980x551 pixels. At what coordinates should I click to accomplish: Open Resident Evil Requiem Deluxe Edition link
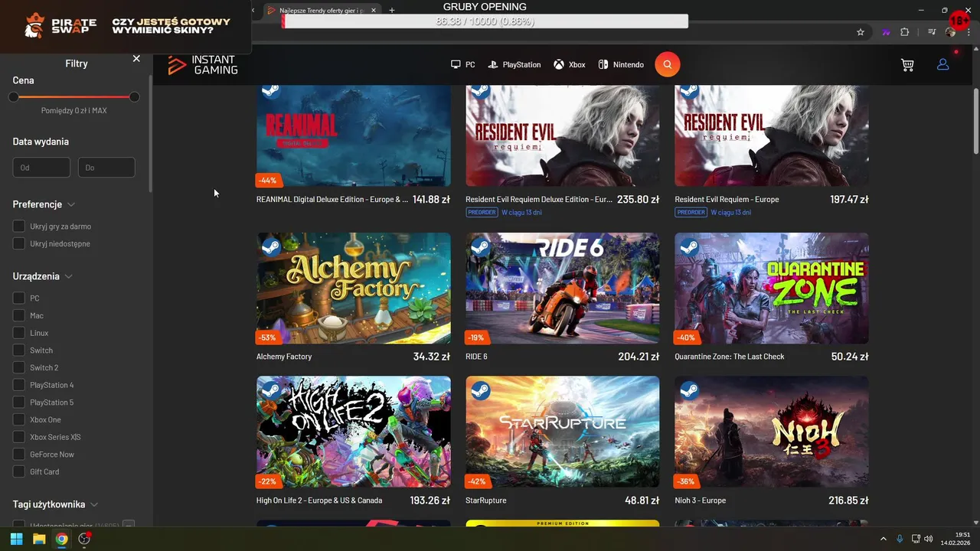tap(539, 200)
